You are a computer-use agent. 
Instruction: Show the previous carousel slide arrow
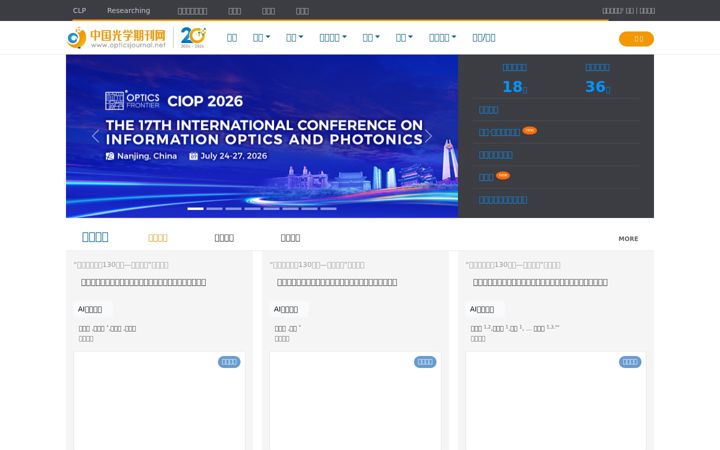point(95,136)
